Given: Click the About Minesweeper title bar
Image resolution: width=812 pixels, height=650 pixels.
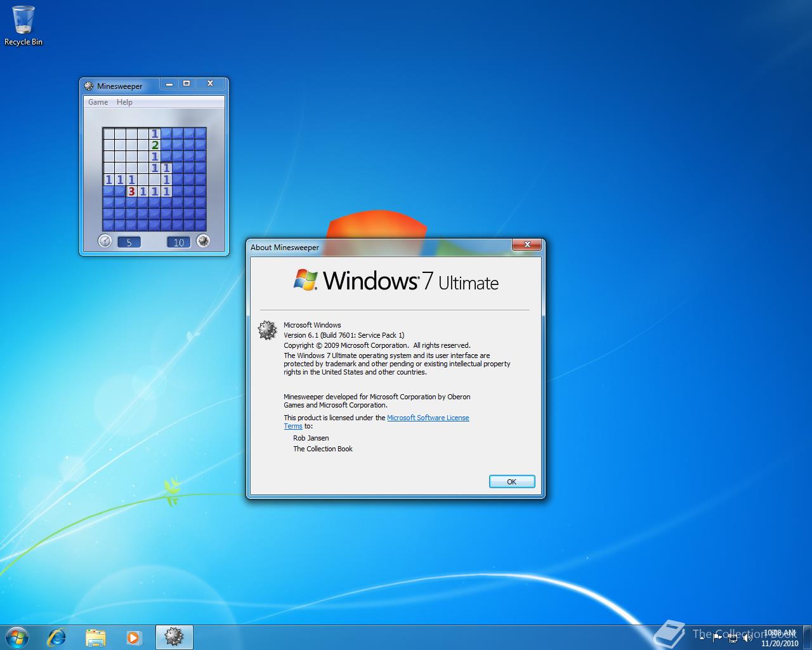Looking at the screenshot, I should coord(381,247).
